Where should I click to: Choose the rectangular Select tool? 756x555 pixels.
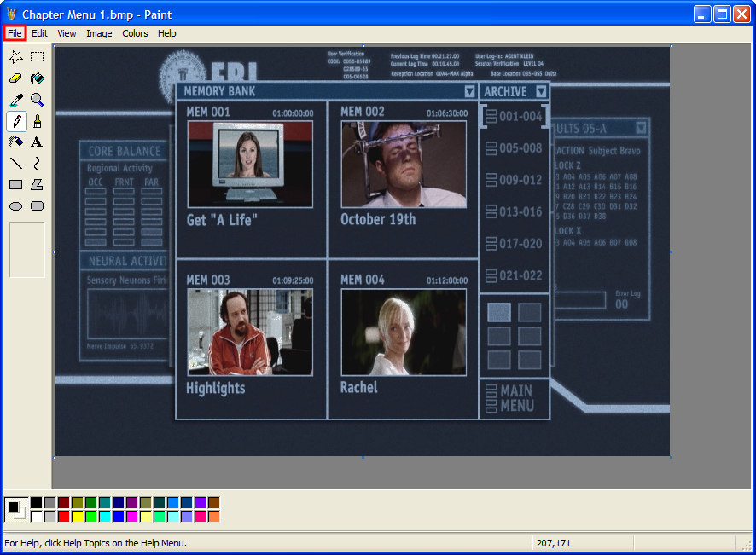pos(38,57)
